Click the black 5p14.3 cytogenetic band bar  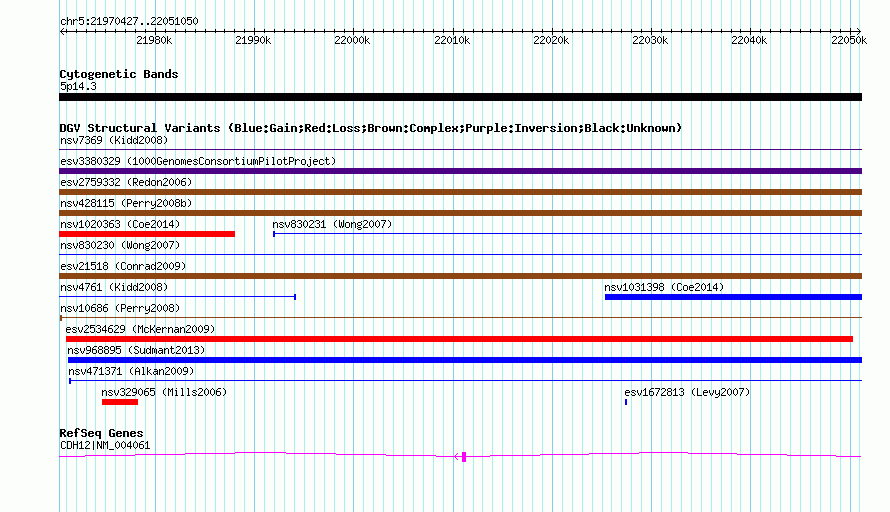point(460,97)
